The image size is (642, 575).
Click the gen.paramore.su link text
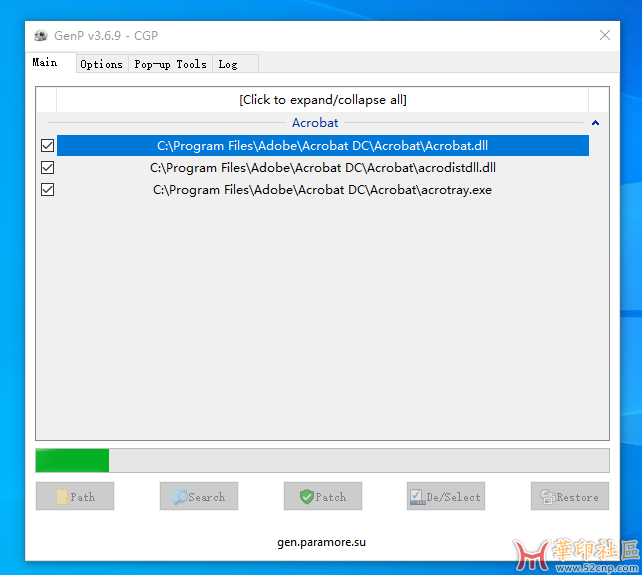pyautogui.click(x=321, y=542)
